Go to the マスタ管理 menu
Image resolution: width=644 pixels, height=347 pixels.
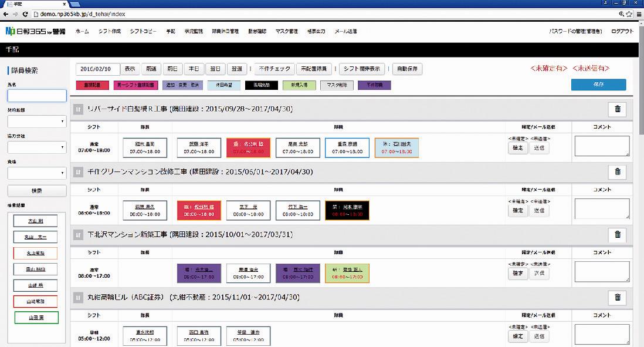[x=287, y=31]
